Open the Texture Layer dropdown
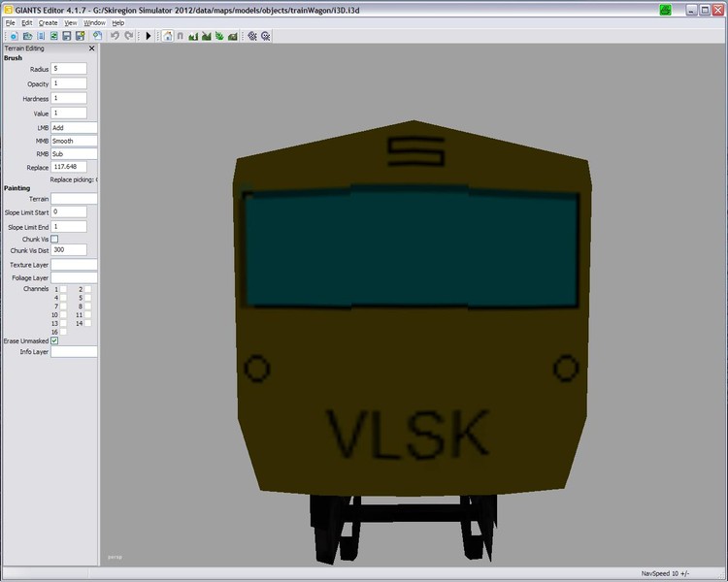Image resolution: width=728 pixels, height=582 pixels. tap(74, 265)
